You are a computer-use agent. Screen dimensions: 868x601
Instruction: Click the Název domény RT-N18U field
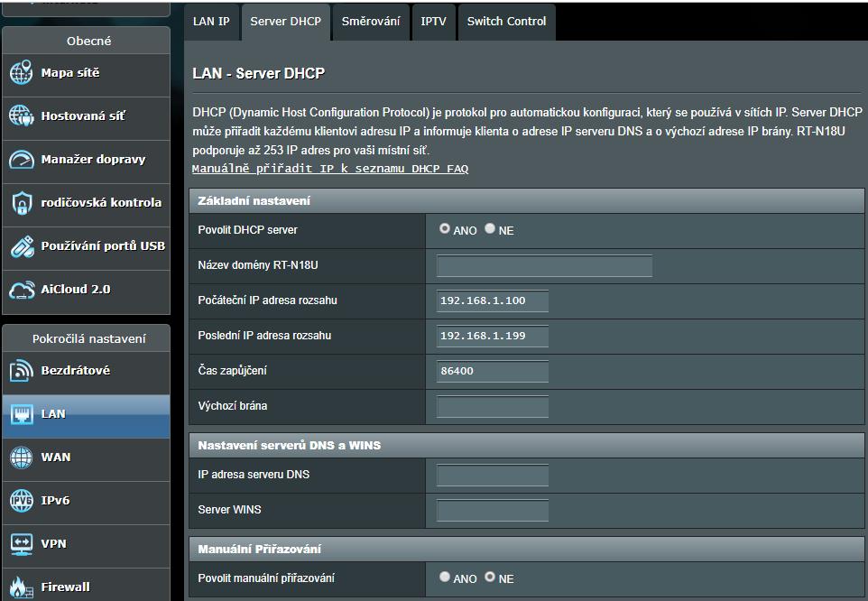(x=544, y=265)
